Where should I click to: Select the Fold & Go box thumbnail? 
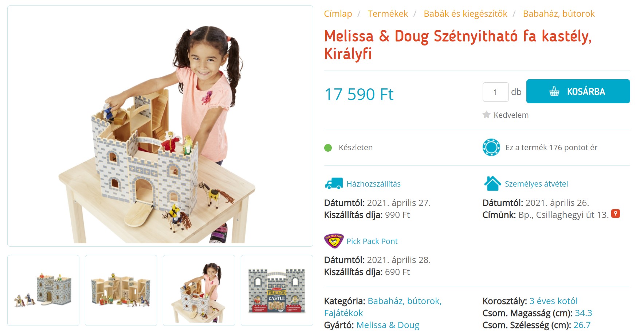pos(277,290)
